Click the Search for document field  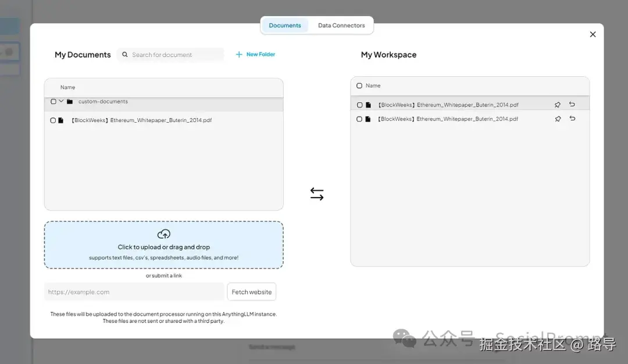coord(170,55)
